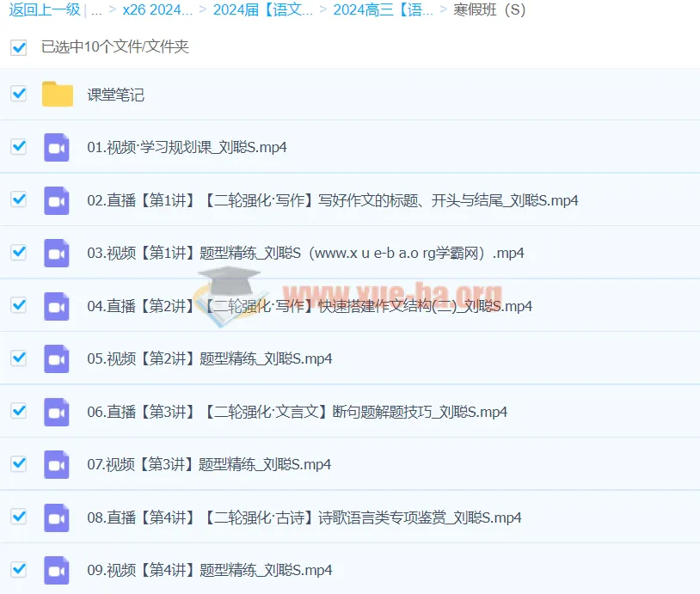Screen dimensions: 700x594
Task: Uncheck the select-all checkbox at the top
Action: 18,48
